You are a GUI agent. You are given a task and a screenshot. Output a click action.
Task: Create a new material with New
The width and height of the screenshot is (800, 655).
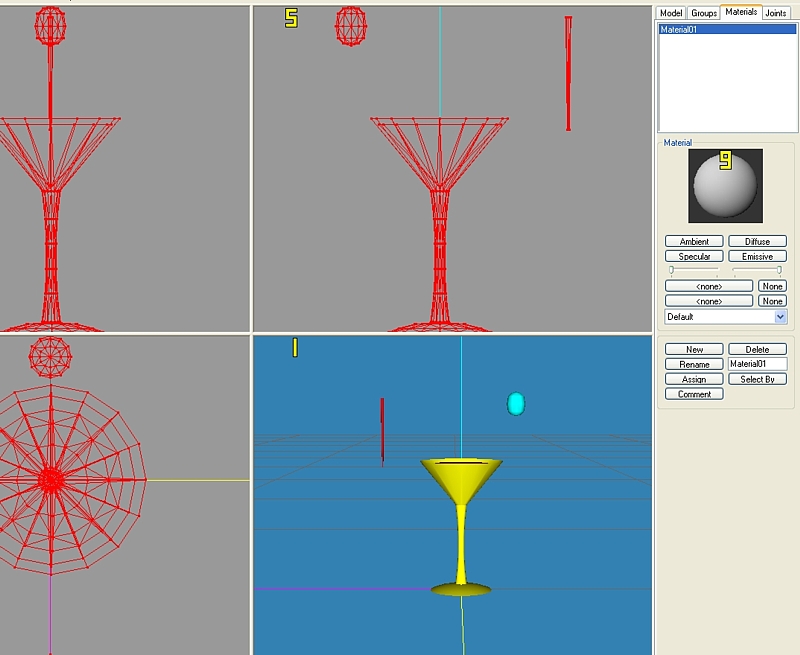[x=694, y=350]
